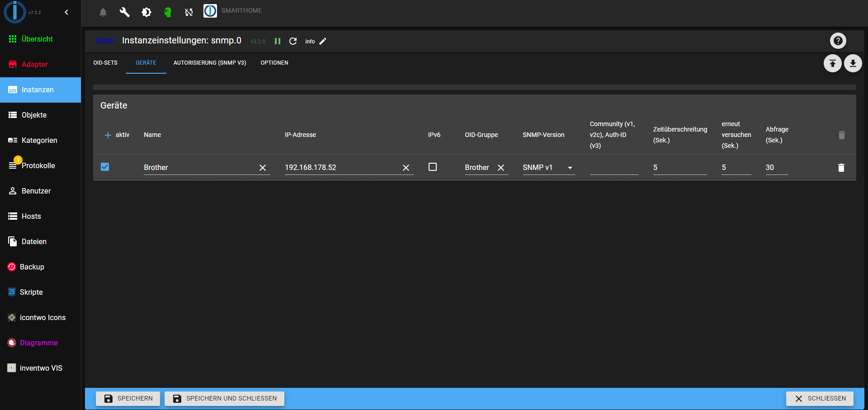Screen dimensions: 868x410
Task: Open the help question mark icon
Action: (x=838, y=41)
